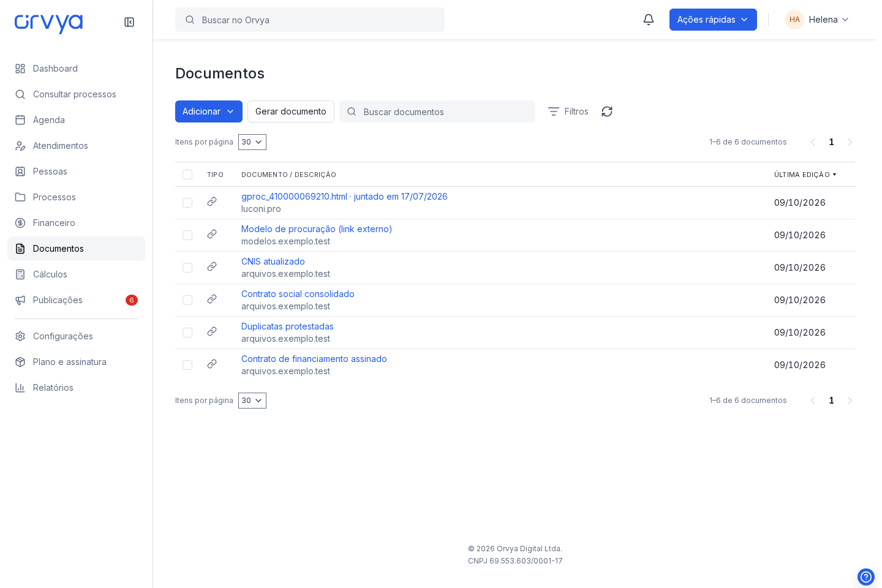Click link icon for gproc_410000069210.html row
This screenshot has height=588, width=882.
click(x=212, y=202)
